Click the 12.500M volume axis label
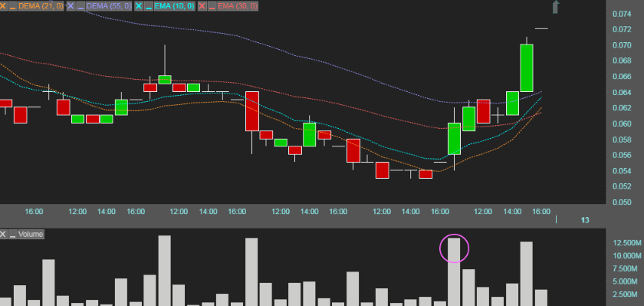Screen dimensions: 644x306 (627, 243)
